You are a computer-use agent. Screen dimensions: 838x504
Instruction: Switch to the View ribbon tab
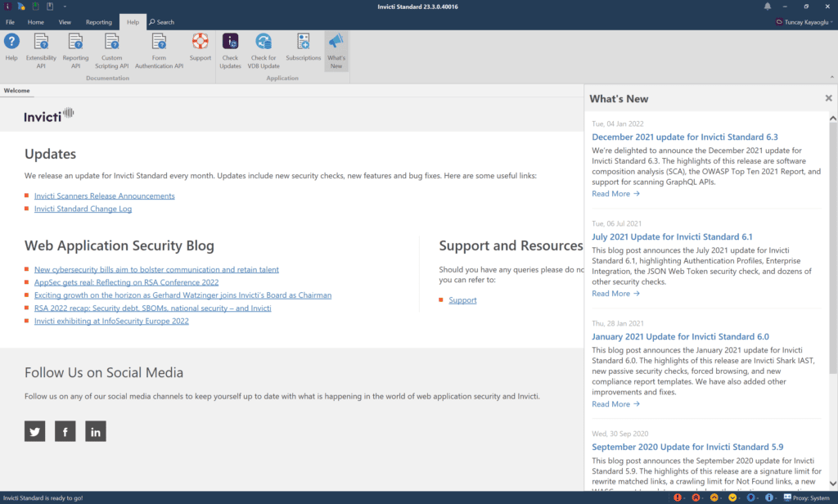65,22
